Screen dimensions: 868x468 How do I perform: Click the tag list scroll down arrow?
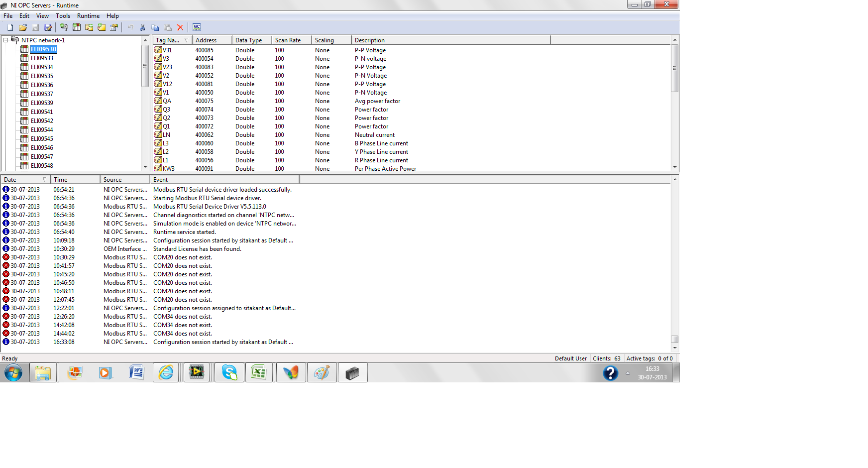(x=675, y=167)
